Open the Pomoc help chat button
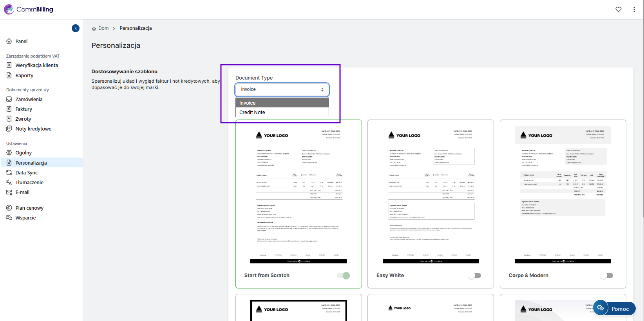644x321 pixels. tap(614, 308)
